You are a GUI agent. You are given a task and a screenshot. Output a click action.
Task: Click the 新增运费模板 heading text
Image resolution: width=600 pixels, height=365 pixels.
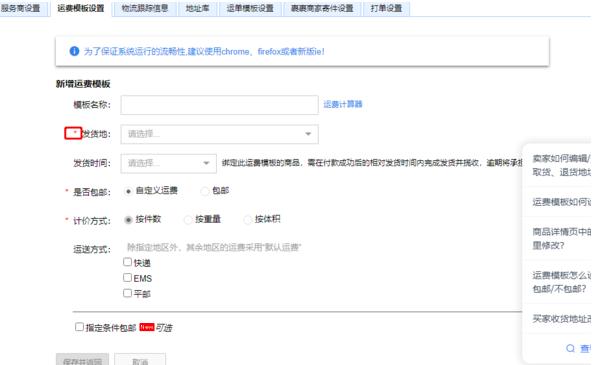coord(83,84)
